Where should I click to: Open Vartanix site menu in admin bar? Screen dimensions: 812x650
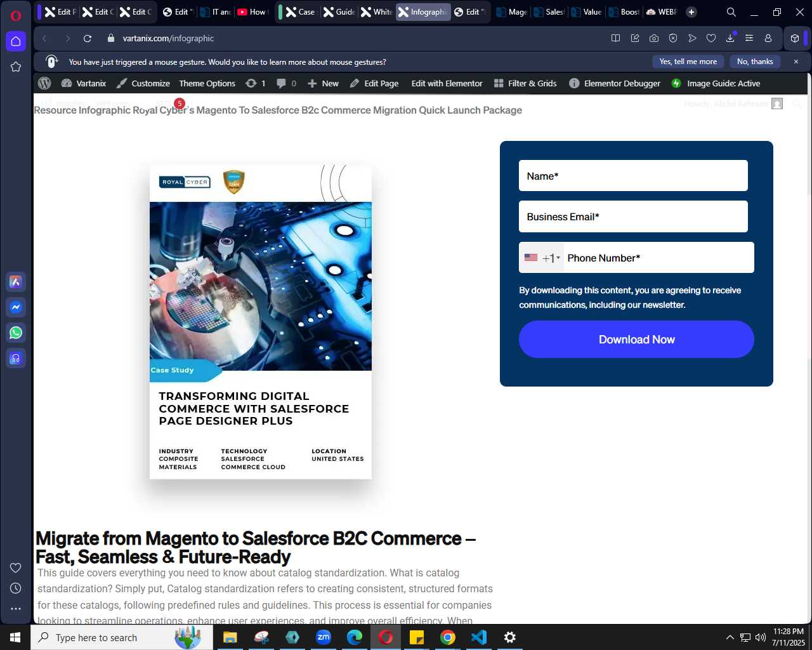click(84, 83)
